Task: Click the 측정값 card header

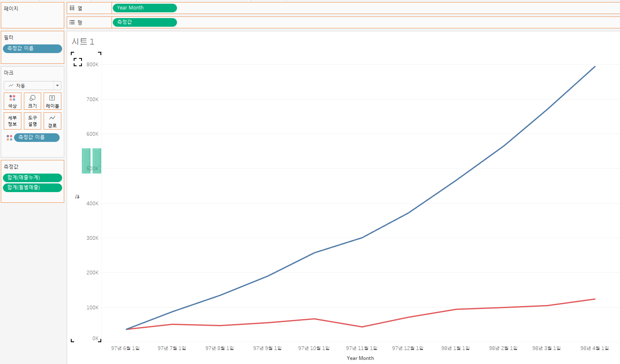Action: tap(11, 167)
